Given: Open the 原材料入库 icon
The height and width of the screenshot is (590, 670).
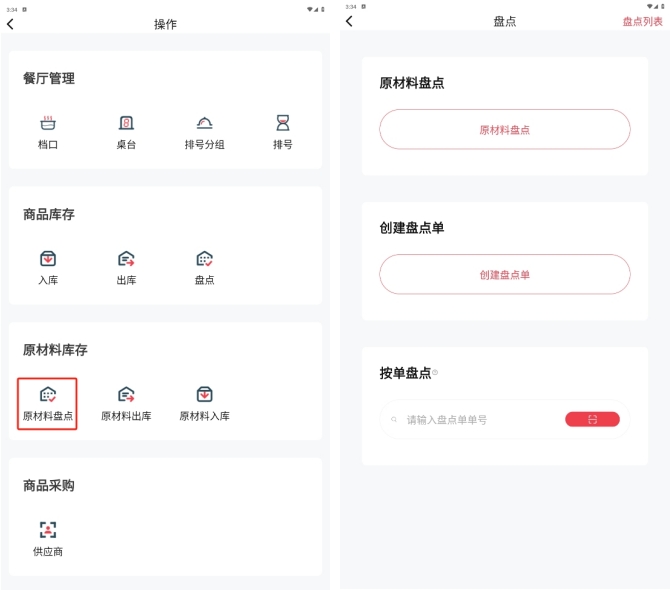Looking at the screenshot, I should coord(204,395).
